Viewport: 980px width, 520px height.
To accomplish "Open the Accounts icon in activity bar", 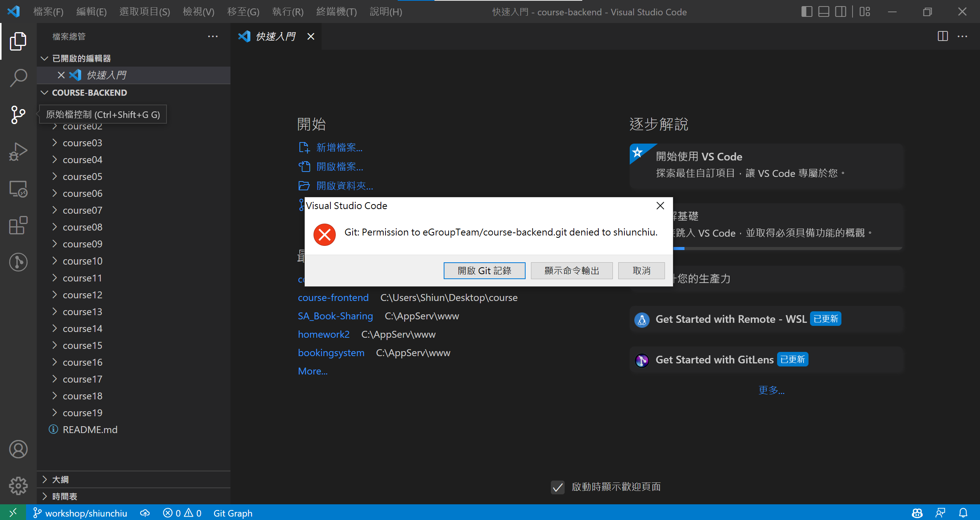I will pos(18,449).
